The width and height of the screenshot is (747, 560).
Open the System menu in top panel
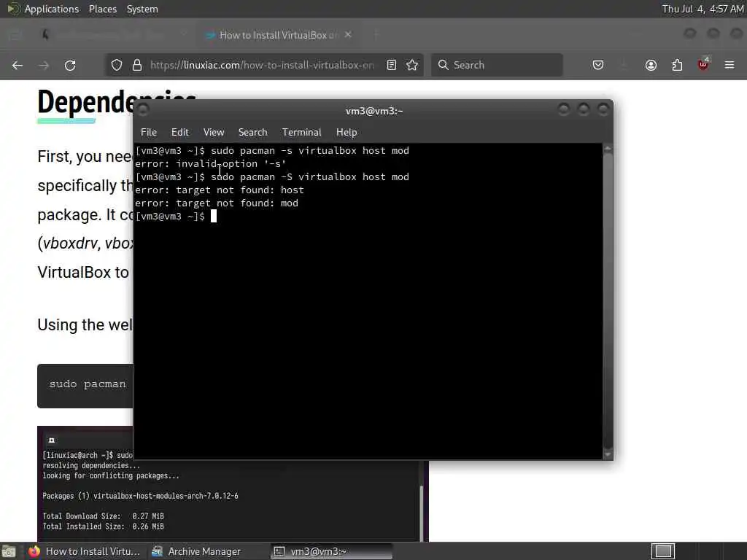(x=142, y=9)
